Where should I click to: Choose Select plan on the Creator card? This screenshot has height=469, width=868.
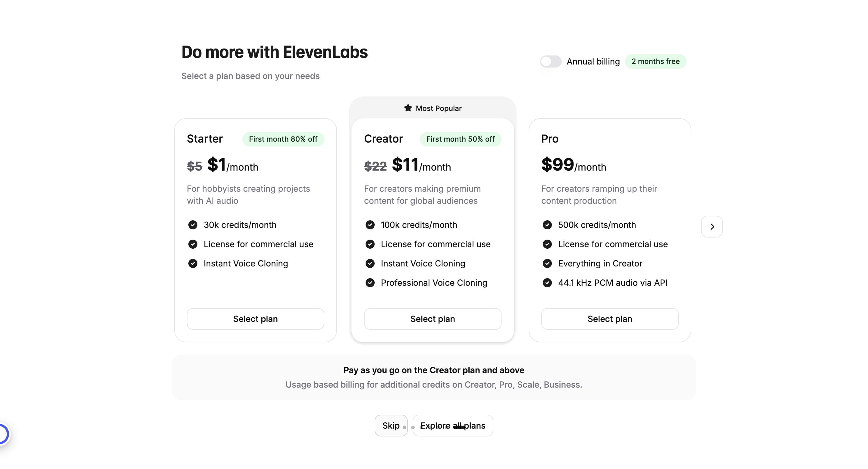(433, 319)
